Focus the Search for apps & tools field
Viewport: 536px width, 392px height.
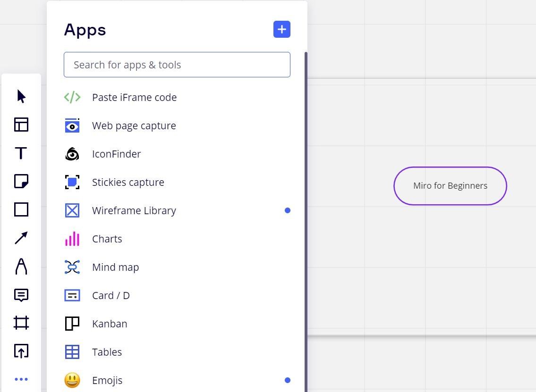coord(177,65)
